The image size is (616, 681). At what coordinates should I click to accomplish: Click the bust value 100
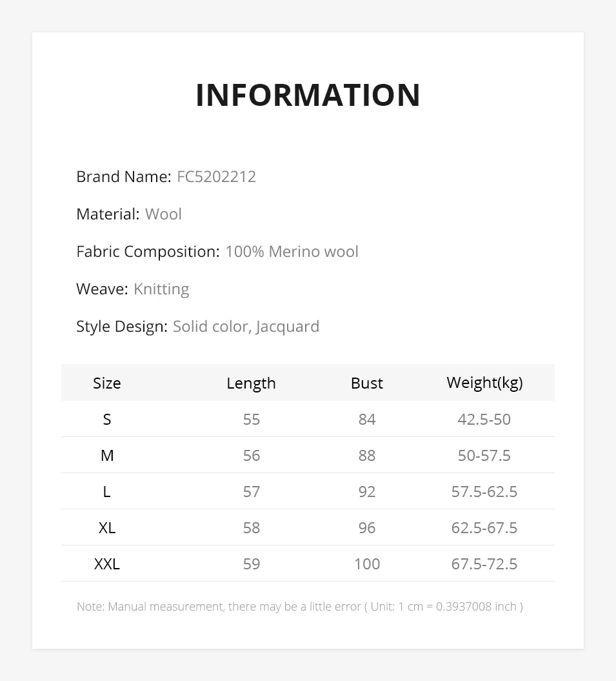pos(367,564)
